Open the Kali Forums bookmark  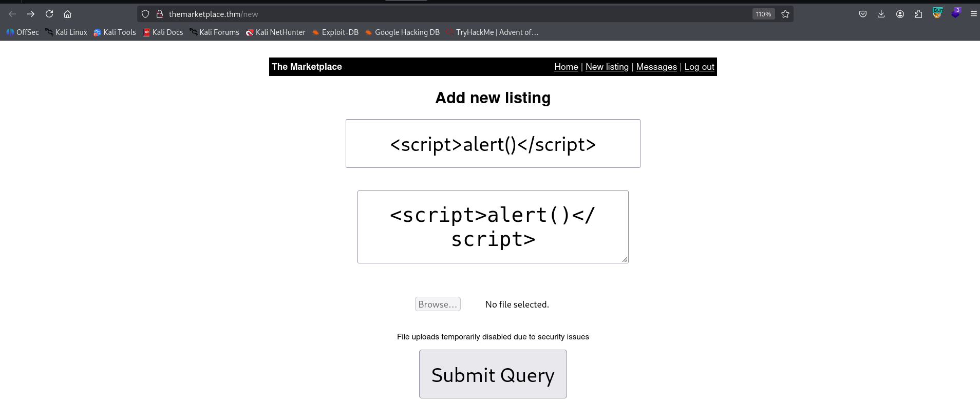[215, 32]
